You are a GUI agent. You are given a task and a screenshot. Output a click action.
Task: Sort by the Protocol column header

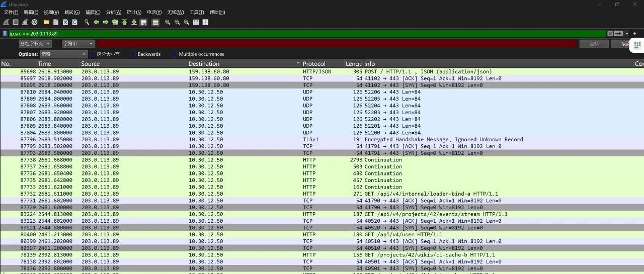[323, 64]
